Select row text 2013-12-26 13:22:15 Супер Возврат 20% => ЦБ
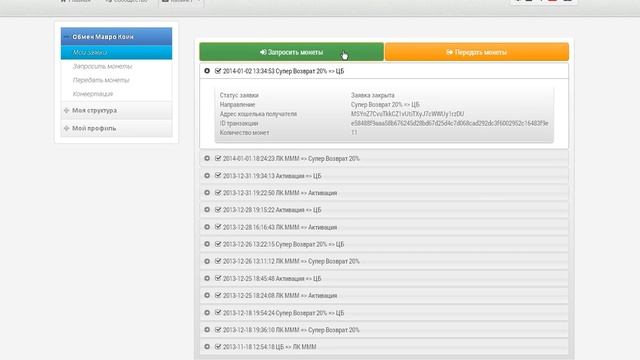The image size is (640, 360). (x=283, y=244)
